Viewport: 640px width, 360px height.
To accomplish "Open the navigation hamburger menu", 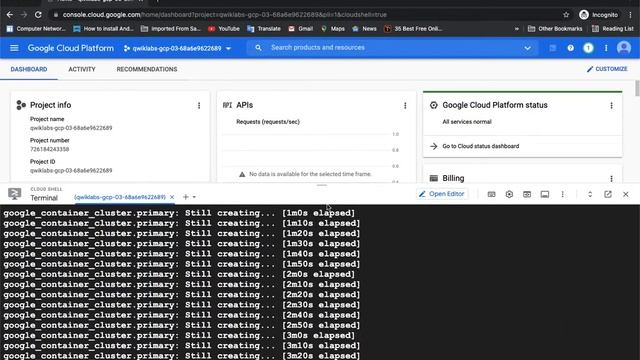I will pos(14,48).
